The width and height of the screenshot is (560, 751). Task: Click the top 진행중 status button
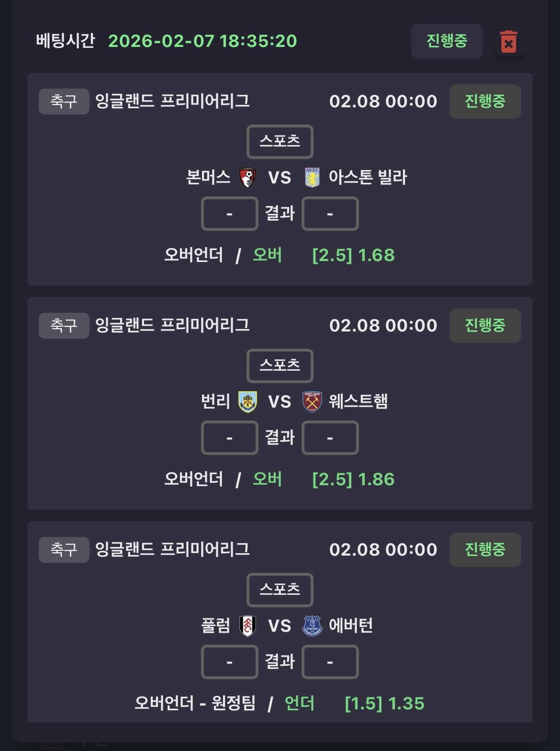(x=447, y=41)
